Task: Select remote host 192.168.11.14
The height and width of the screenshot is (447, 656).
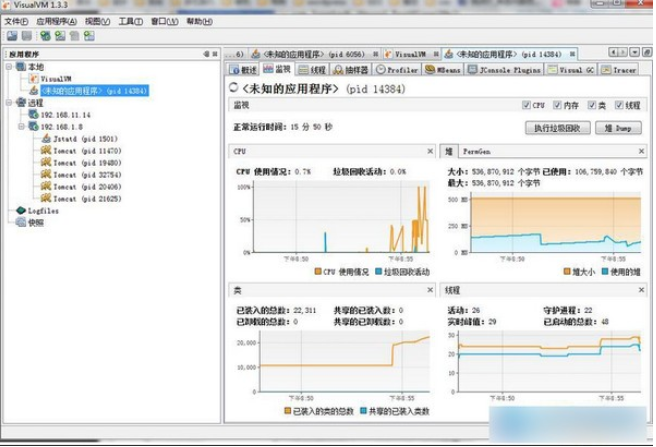Action: coord(65,115)
